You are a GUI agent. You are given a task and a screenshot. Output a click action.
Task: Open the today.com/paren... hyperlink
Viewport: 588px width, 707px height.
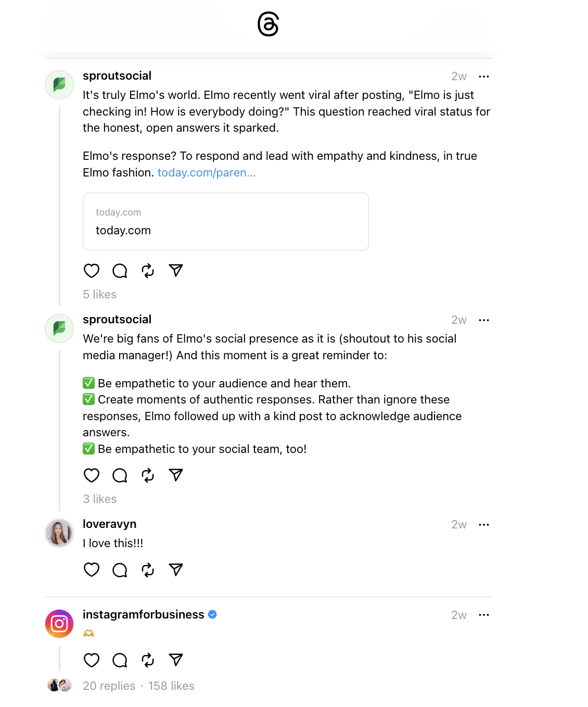[x=207, y=172]
